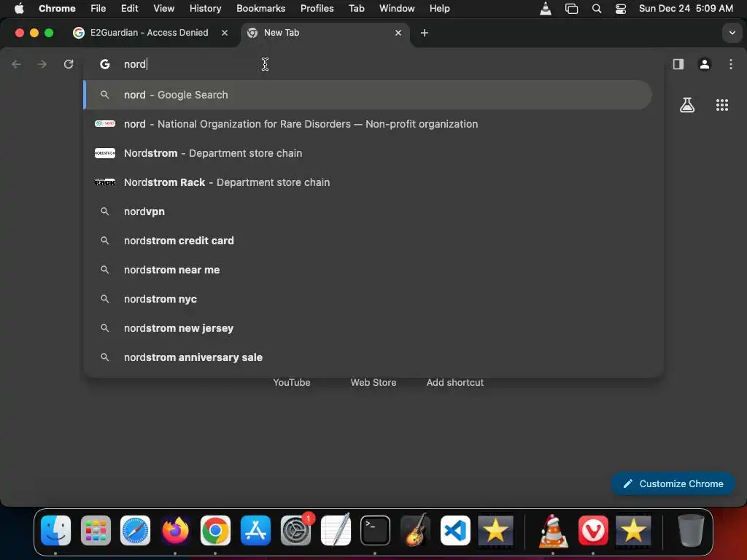Pick 'Nordstrom - Department store chain' suggestion
The width and height of the screenshot is (747, 560).
click(x=368, y=153)
